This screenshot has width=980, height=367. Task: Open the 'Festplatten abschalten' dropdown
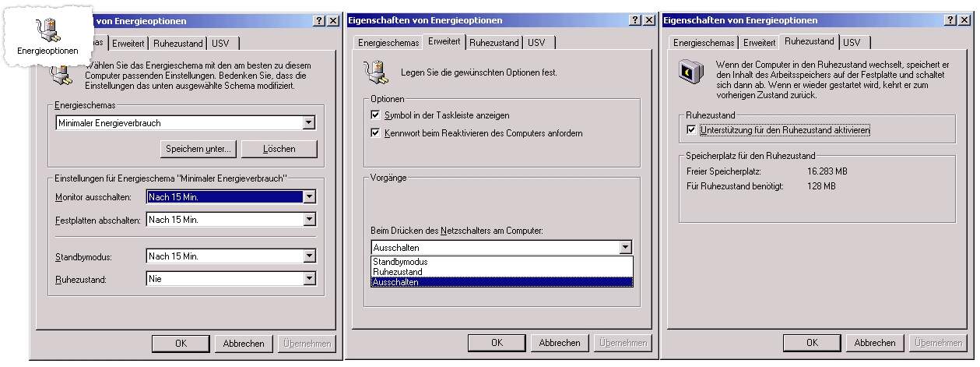click(309, 220)
